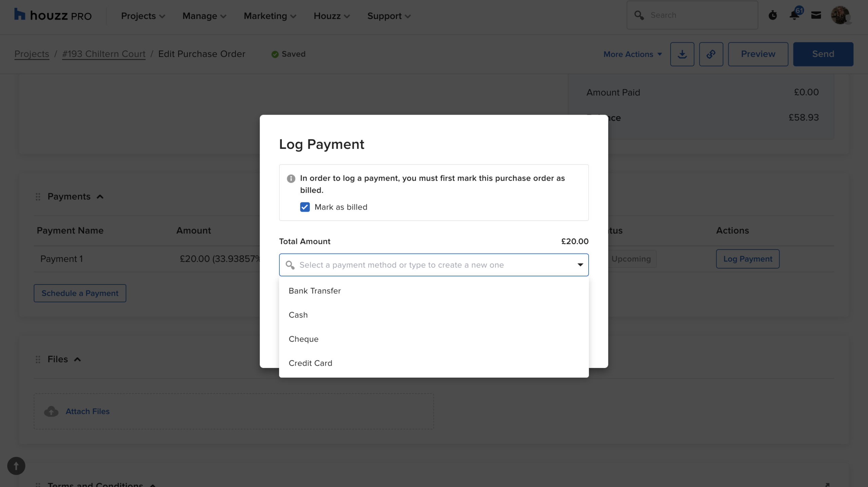This screenshot has height=487, width=868.
Task: Click the cloud upload Attach Files icon
Action: pos(51,411)
